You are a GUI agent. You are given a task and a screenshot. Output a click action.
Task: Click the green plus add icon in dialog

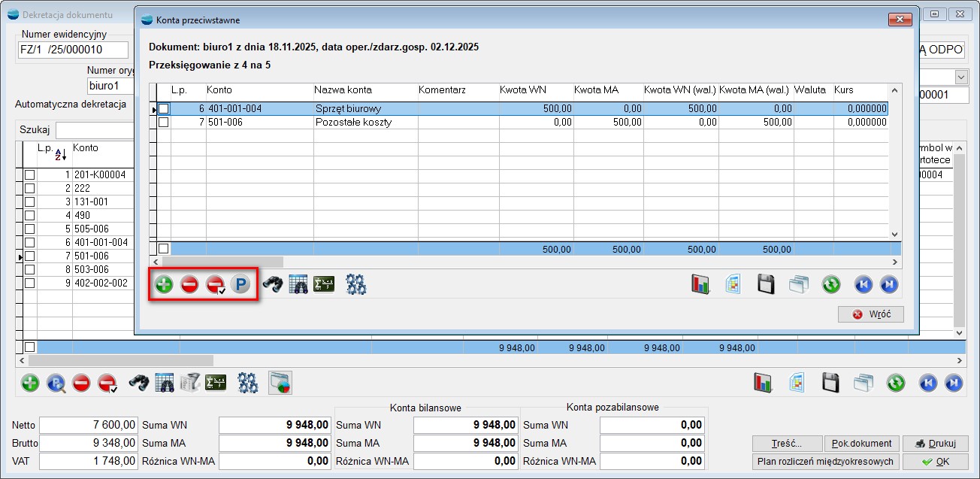pos(164,284)
